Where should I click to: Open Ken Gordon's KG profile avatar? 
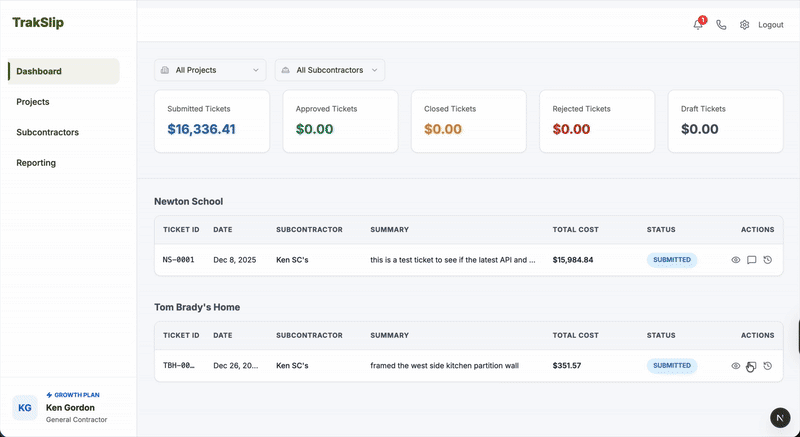coord(25,407)
